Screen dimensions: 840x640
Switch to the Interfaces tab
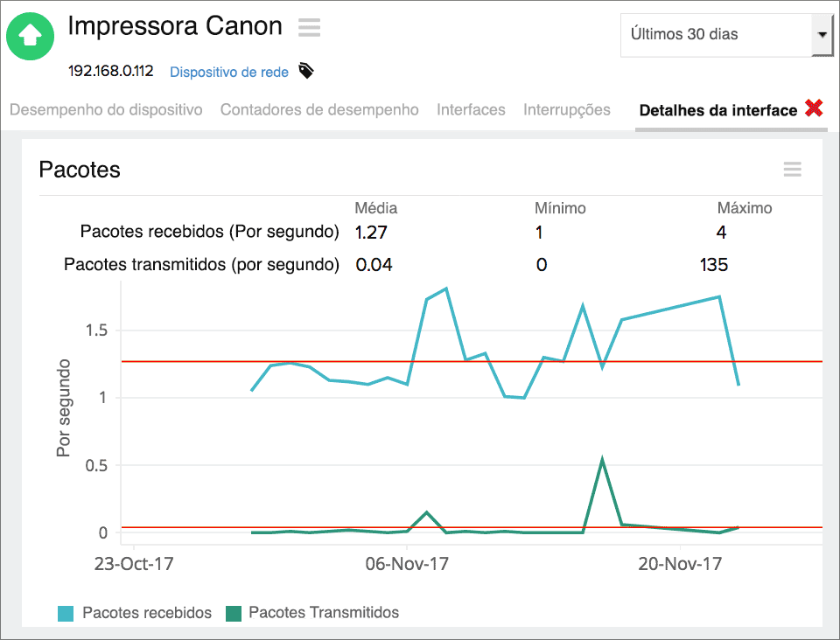tap(471, 109)
